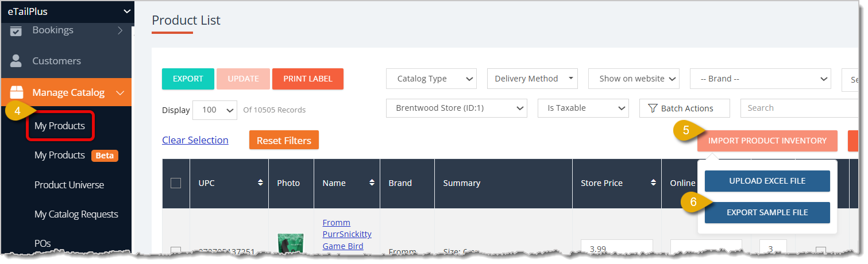Open the Catalog Type dropdown

431,79
